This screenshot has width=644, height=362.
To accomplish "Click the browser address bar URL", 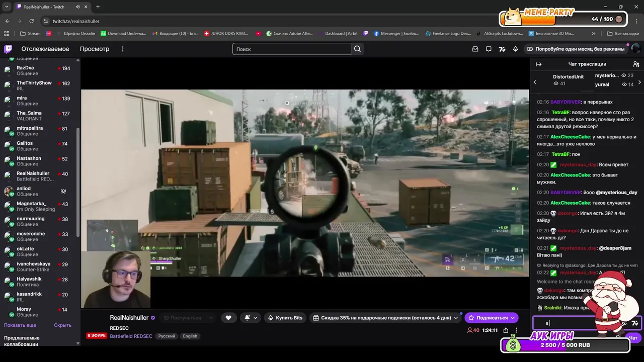I will (76, 21).
